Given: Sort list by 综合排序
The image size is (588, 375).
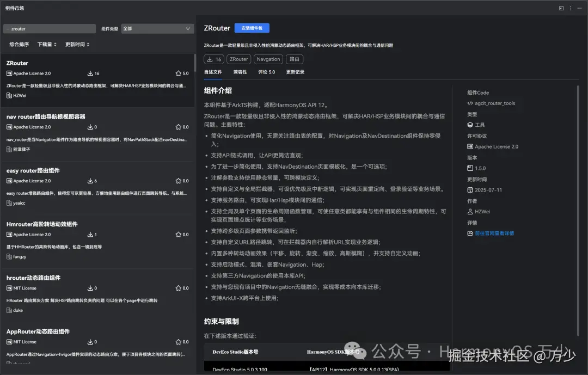Looking at the screenshot, I should tap(19, 44).
